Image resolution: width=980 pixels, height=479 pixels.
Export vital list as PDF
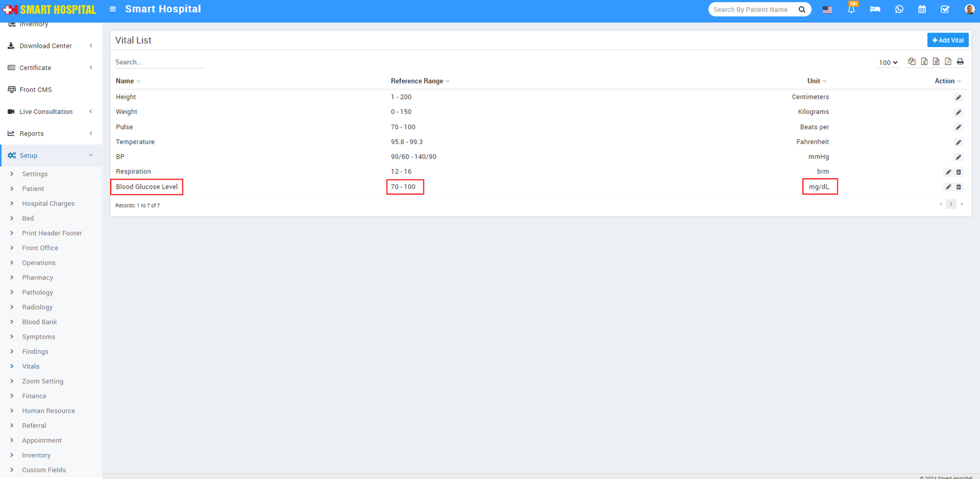coord(948,61)
